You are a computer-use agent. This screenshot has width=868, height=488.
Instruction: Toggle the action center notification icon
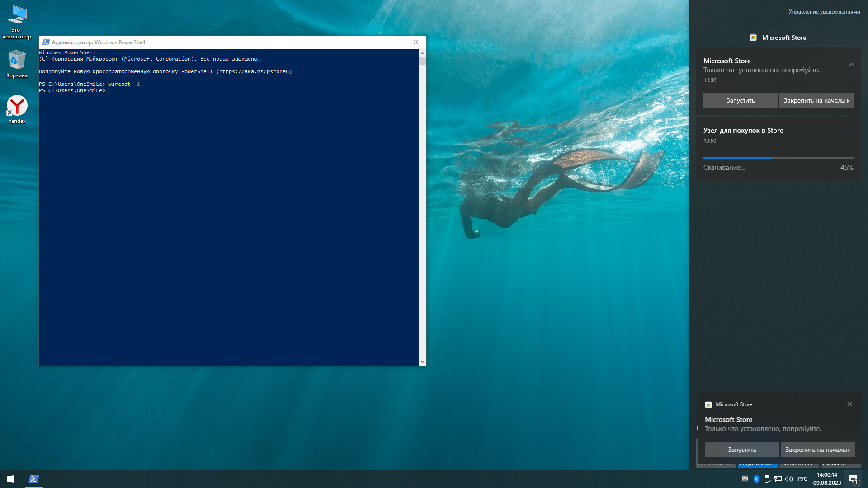(854, 479)
